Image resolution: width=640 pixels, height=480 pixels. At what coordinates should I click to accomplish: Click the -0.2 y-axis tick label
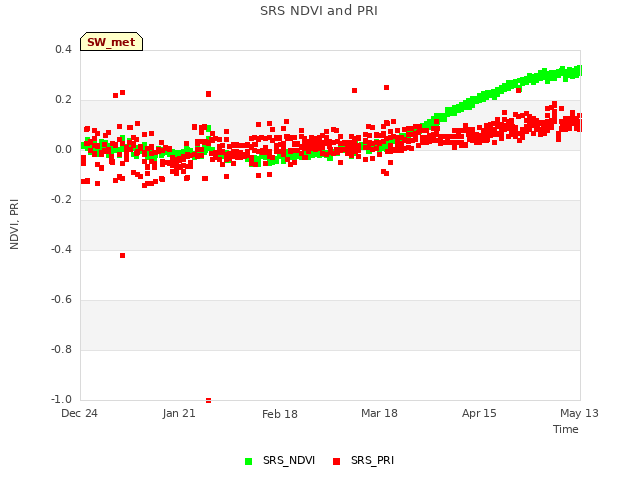coord(61,199)
